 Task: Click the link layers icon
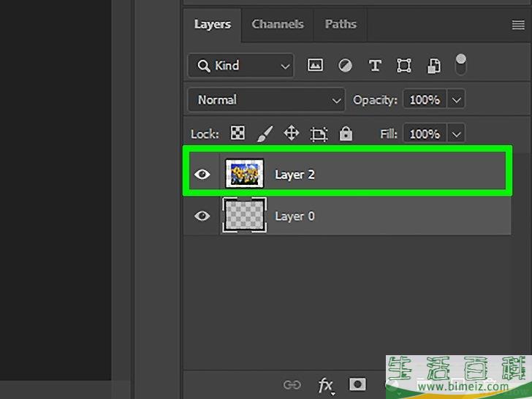click(x=292, y=384)
